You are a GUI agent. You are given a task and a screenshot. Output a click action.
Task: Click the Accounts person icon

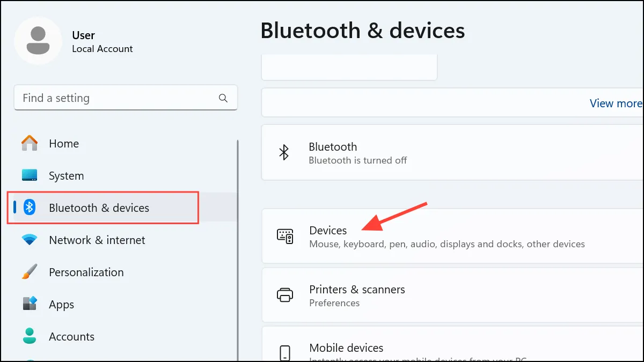[30, 336]
